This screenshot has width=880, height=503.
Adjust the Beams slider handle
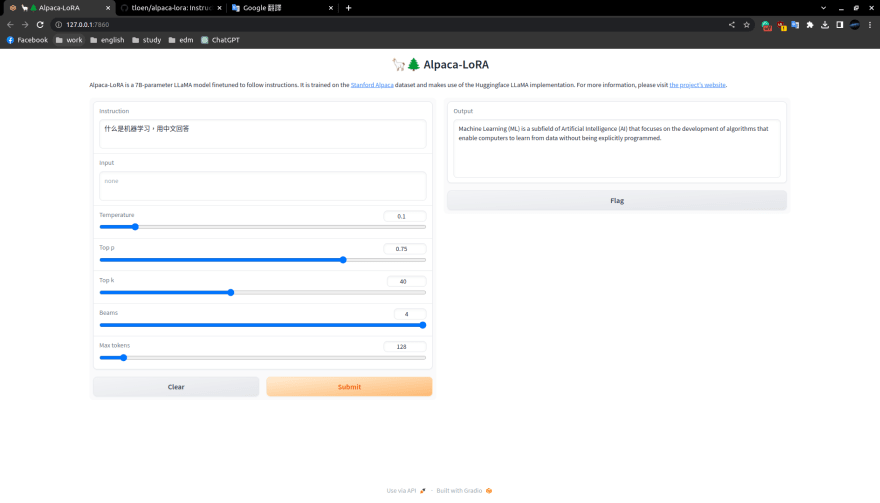tap(423, 325)
